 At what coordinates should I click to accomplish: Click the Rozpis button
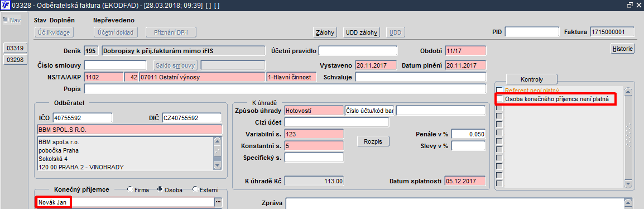[373, 141]
